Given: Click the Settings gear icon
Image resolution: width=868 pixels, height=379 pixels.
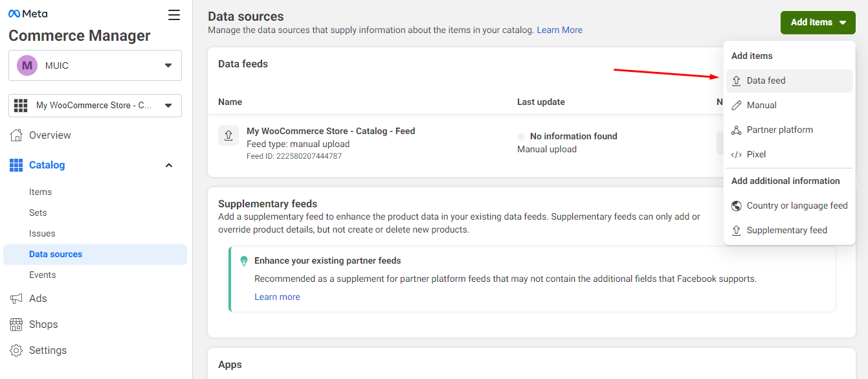Looking at the screenshot, I should (x=16, y=350).
